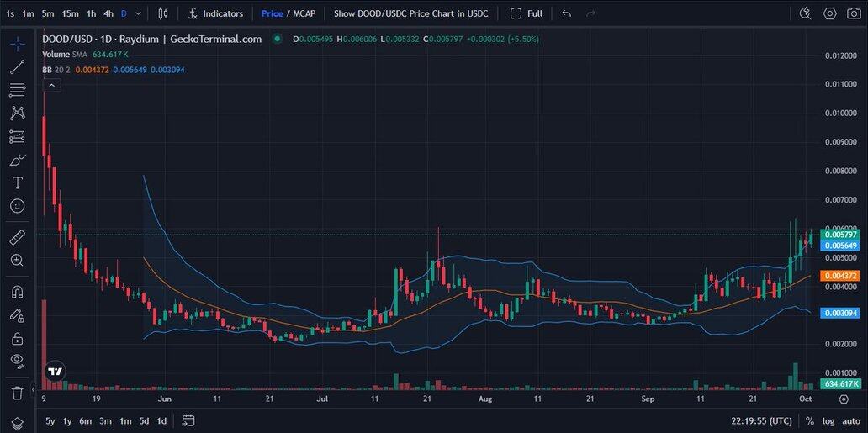This screenshot has width=868, height=433.
Task: Expand the timeframe interval dropdown arrow
Action: click(139, 13)
